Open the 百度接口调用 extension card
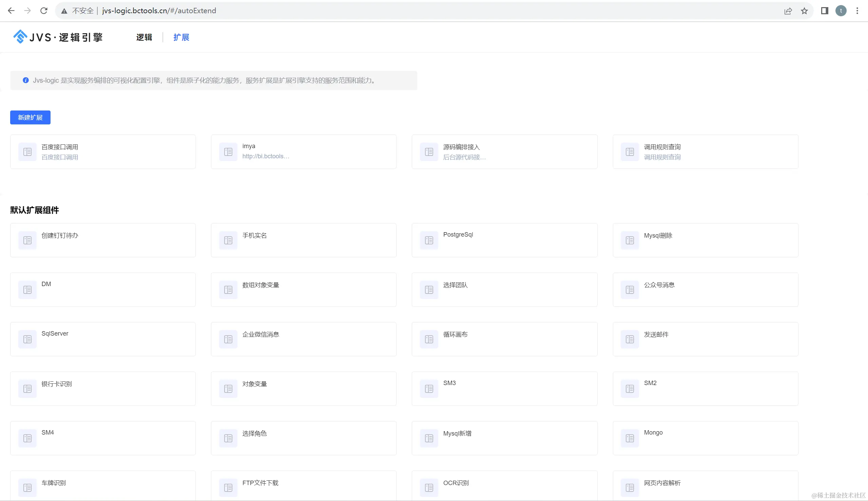The height and width of the screenshot is (501, 868). pos(102,152)
